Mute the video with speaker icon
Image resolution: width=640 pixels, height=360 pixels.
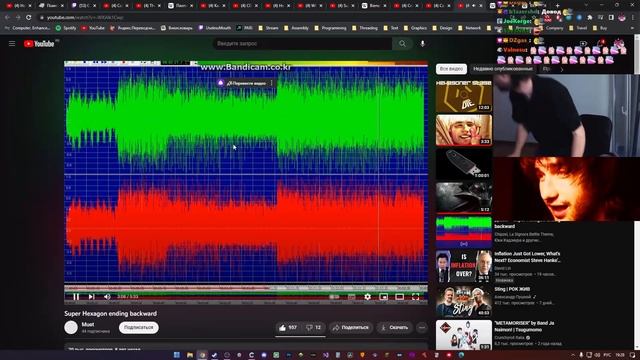pos(107,297)
